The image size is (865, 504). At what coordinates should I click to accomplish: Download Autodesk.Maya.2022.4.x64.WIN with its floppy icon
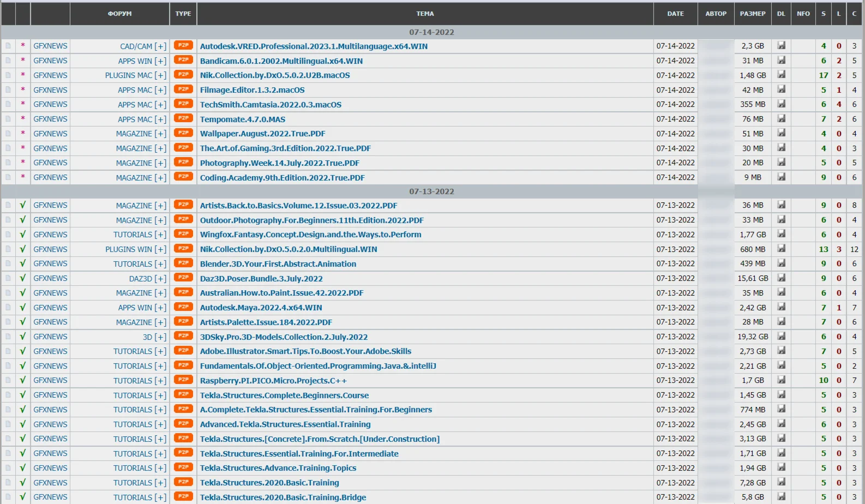(x=782, y=307)
